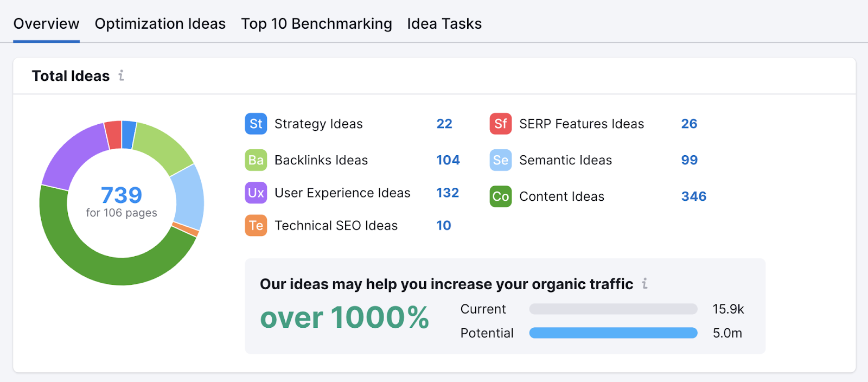Click the 104 Backlinks Ideas count
The image size is (868, 382).
[448, 160]
